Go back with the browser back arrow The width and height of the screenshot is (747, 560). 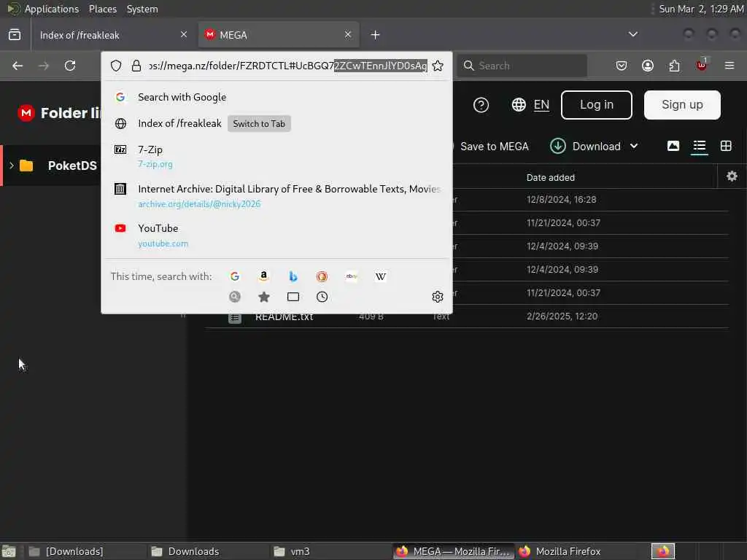tap(18, 66)
